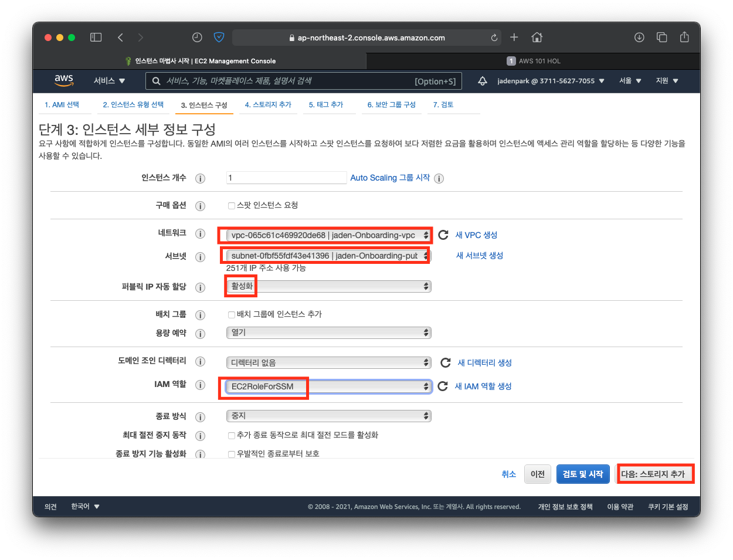Check 우발적인 종료로부터 보호

click(232, 454)
